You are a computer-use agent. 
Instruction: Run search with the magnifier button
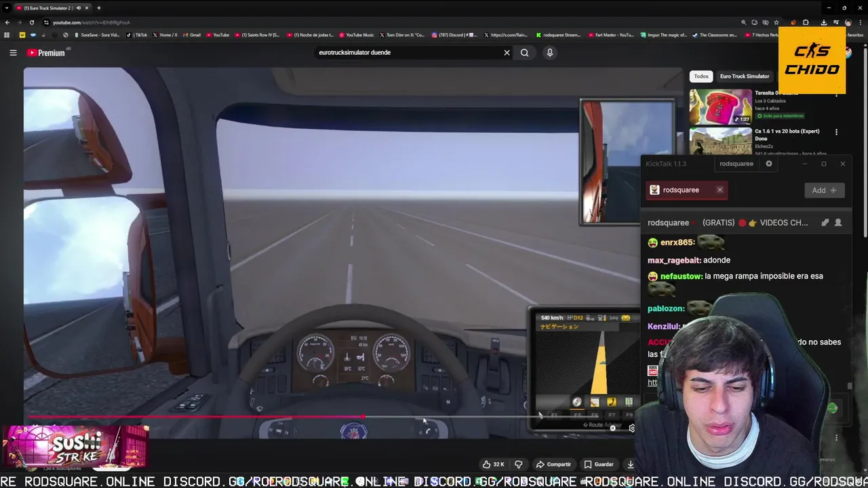[x=525, y=52]
